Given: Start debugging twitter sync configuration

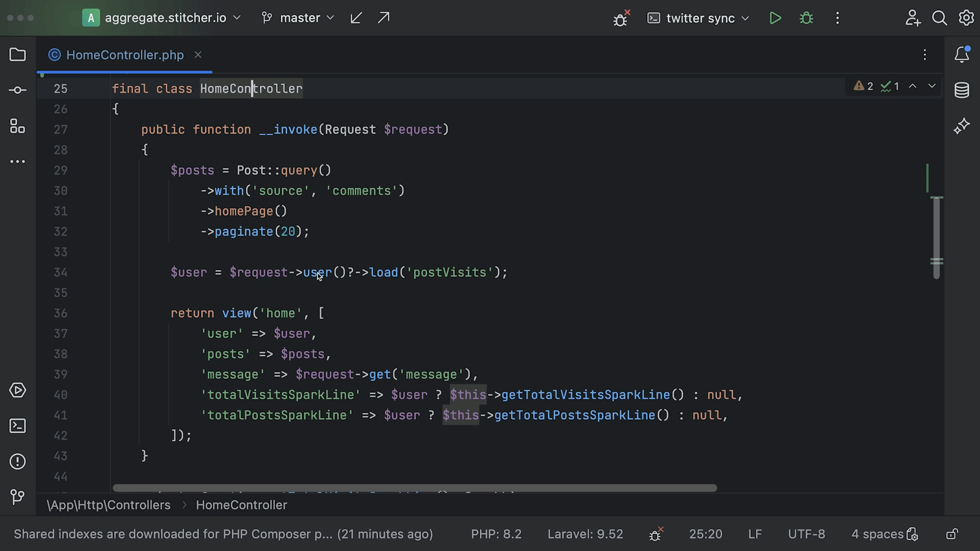Looking at the screenshot, I should pyautogui.click(x=806, y=18).
